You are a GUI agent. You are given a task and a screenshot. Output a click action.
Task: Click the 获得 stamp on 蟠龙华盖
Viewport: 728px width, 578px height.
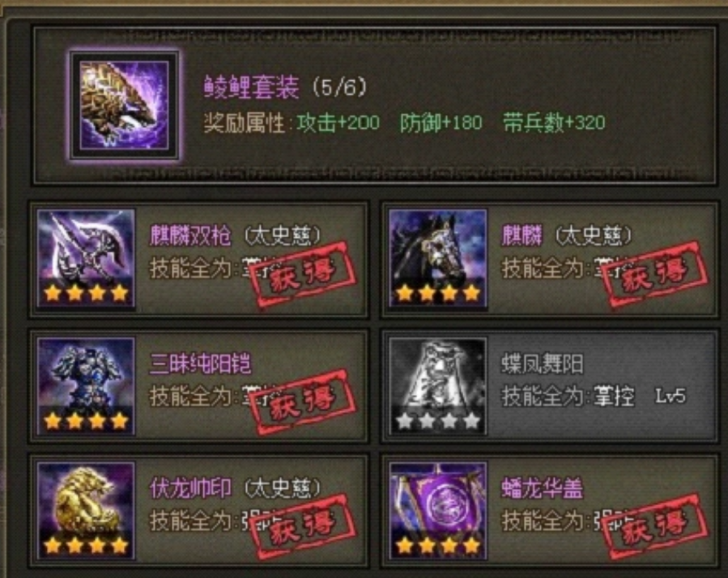click(x=654, y=527)
